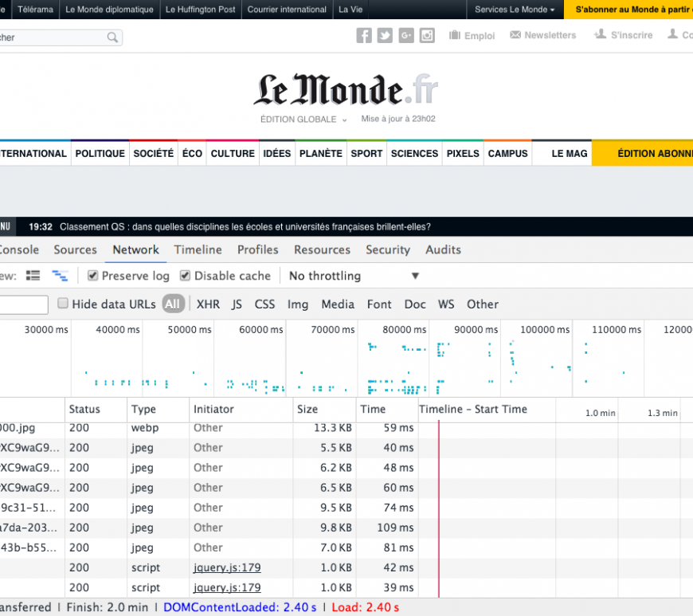
Task: Open the Classement QS headline
Action: (x=245, y=227)
